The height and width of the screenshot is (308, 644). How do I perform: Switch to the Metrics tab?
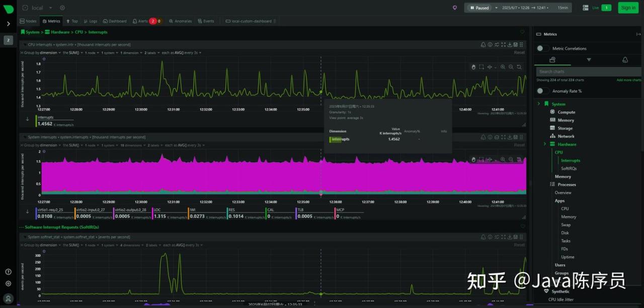51,21
